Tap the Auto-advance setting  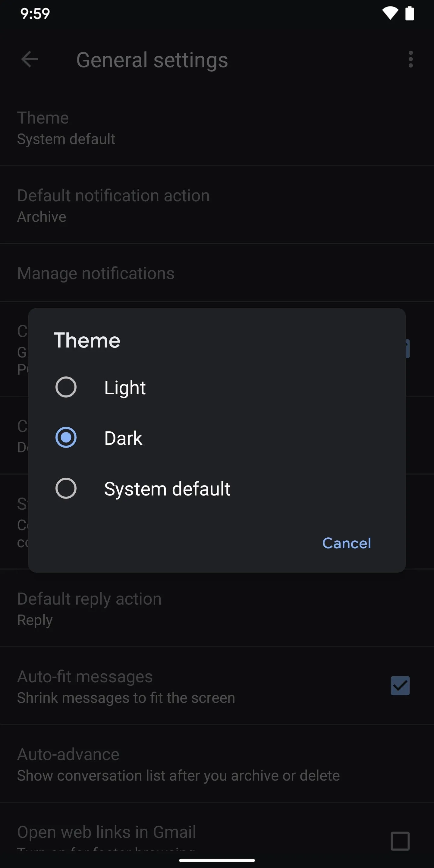(x=217, y=763)
